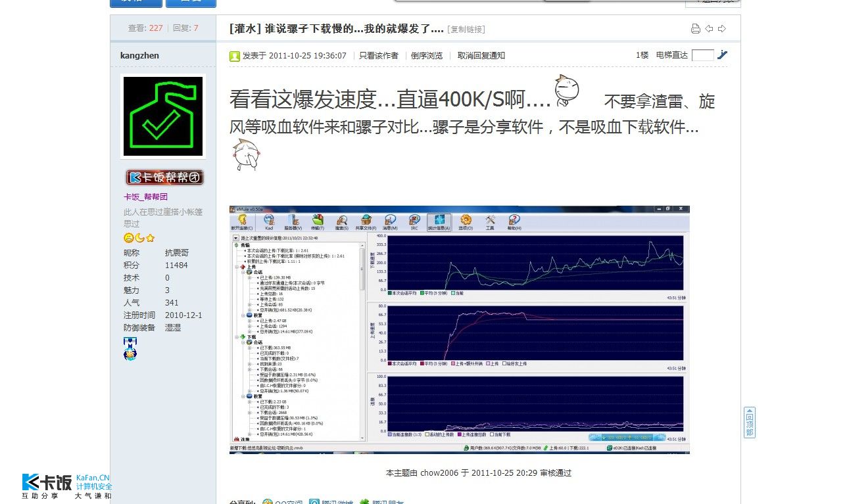Image resolution: width=847 pixels, height=504 pixels.
Task: Click 断开连接 icon in eMule screenshot
Action: pyautogui.click(x=241, y=222)
